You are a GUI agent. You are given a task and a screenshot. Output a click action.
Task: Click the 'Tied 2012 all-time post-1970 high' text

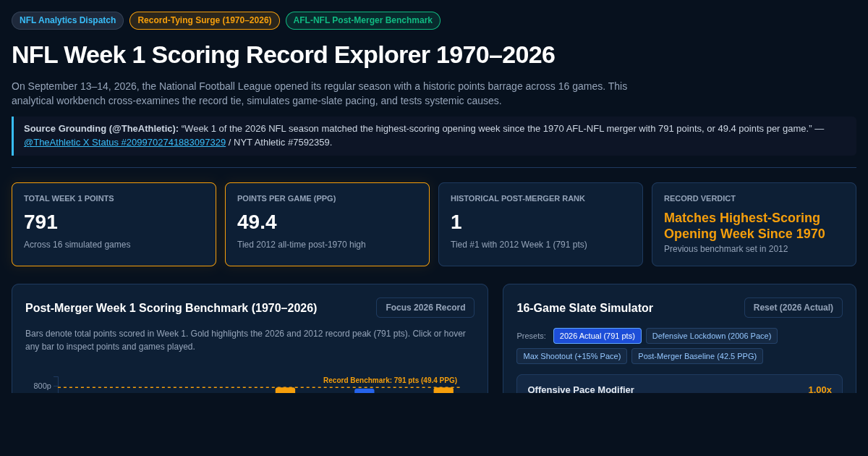point(302,245)
